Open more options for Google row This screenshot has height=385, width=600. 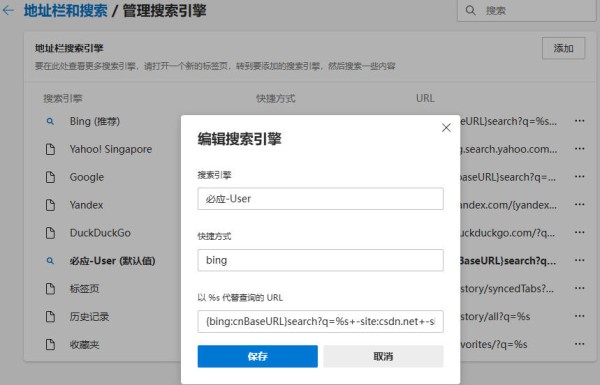pos(579,176)
